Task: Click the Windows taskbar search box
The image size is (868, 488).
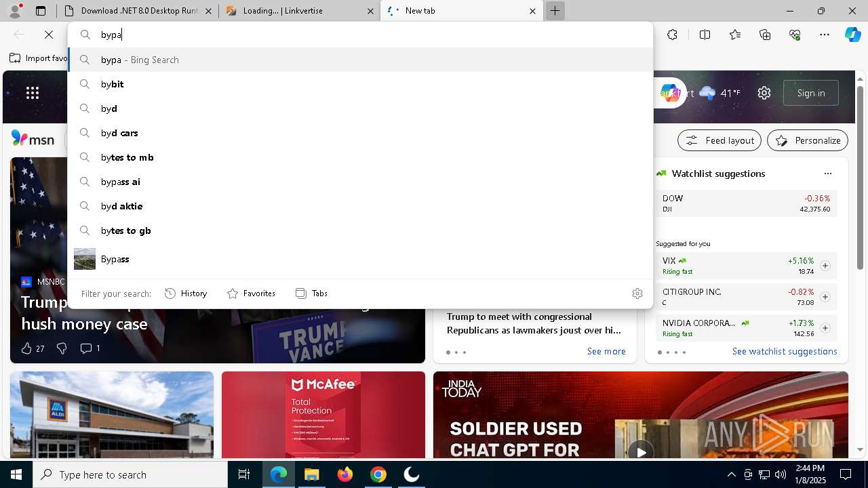Action: tap(130, 474)
